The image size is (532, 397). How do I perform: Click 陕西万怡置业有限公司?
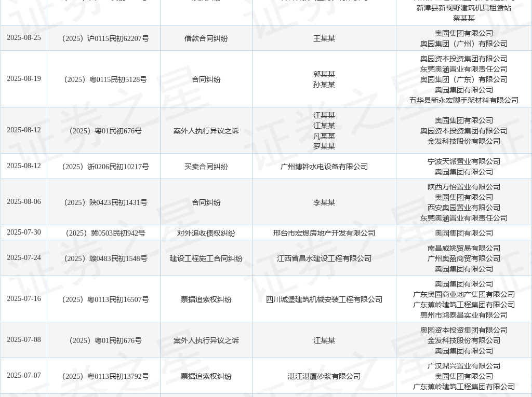pyautogui.click(x=464, y=187)
